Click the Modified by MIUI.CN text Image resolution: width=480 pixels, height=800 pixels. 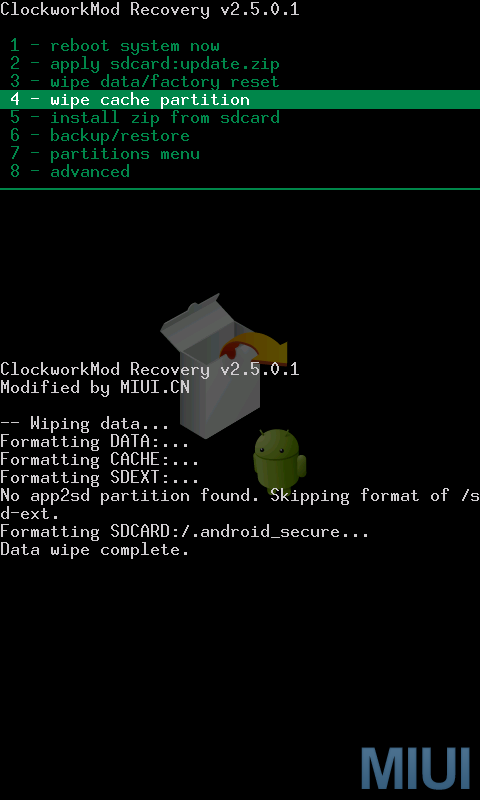click(95, 387)
